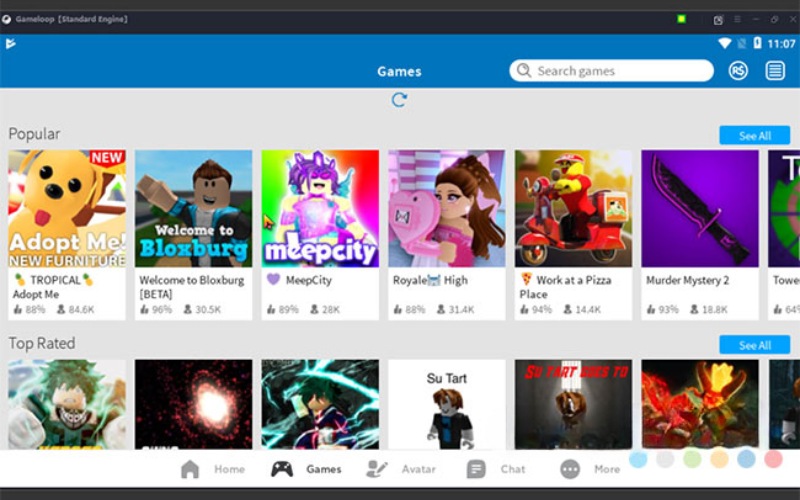Image resolution: width=800 pixels, height=500 pixels.
Task: Open the white Su Tart game thumbnail
Action: tap(446, 404)
